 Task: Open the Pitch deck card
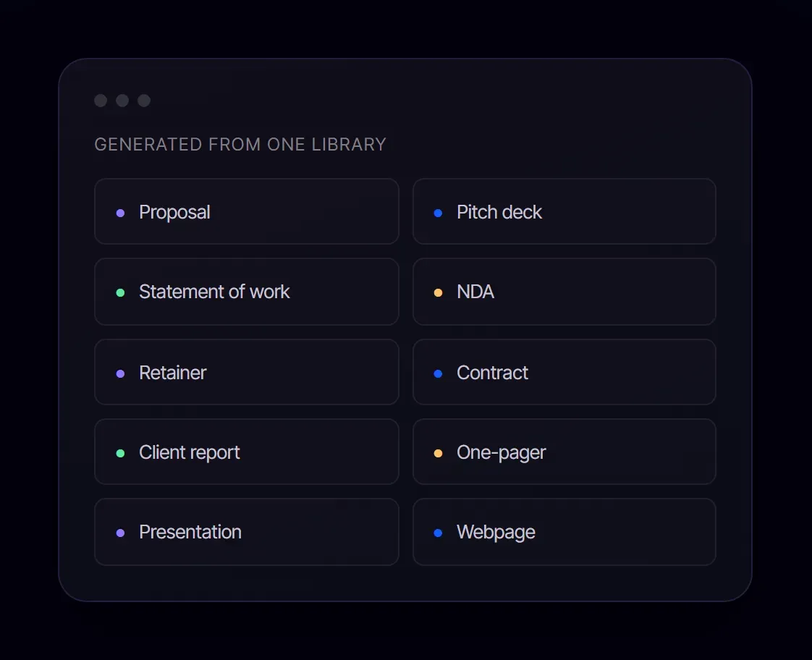pos(564,211)
